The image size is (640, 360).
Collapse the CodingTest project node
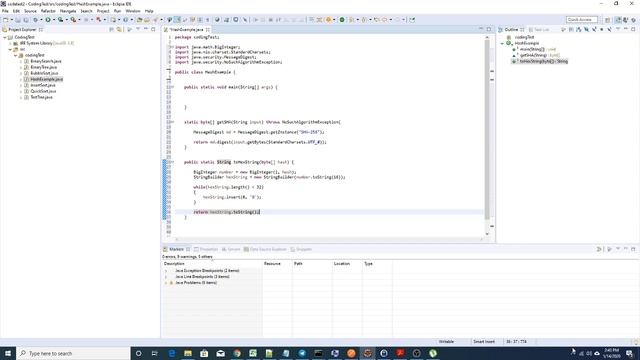[x=5, y=37]
